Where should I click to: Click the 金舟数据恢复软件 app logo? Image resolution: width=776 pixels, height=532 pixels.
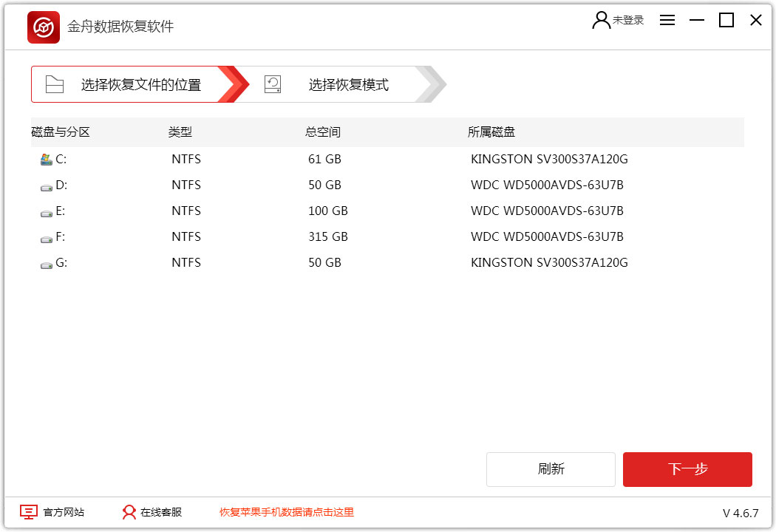[44, 27]
